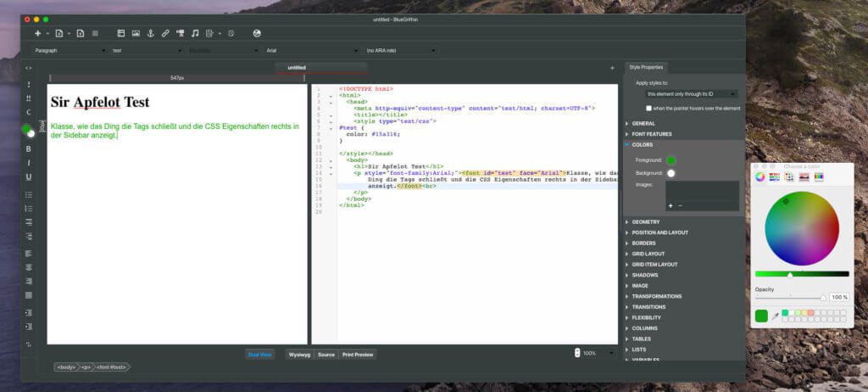Open the Paragraph format dropdown

pos(70,50)
